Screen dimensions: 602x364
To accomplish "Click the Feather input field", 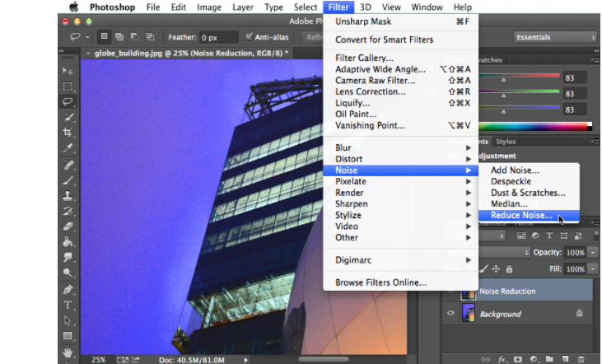I will tap(220, 37).
